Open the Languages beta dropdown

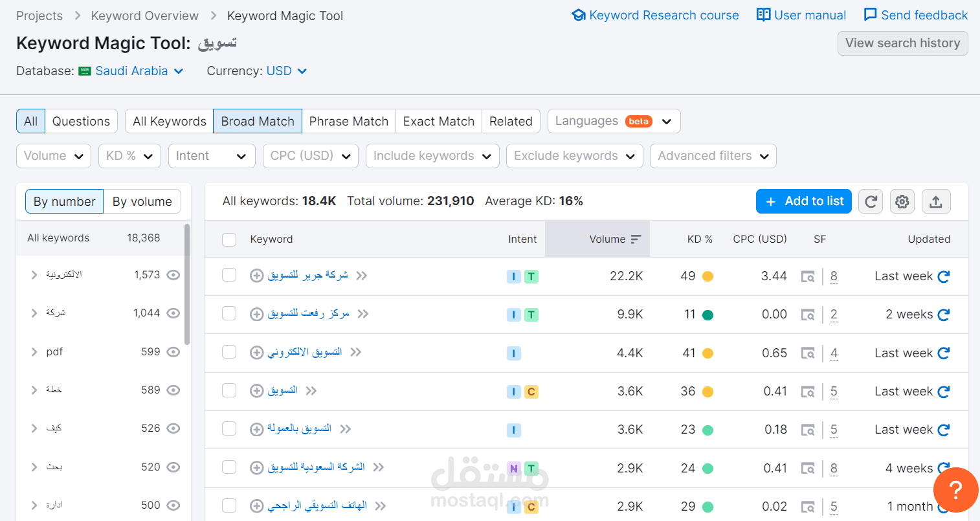(x=614, y=121)
